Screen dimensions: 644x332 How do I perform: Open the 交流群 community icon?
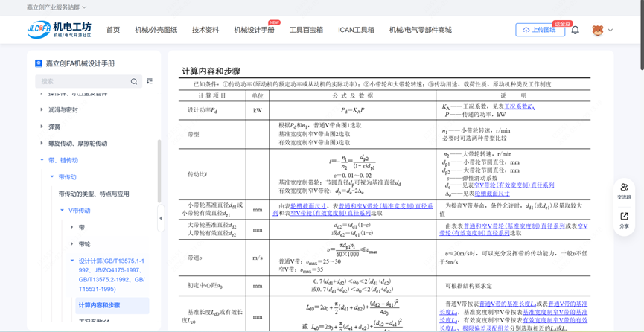(x=624, y=191)
